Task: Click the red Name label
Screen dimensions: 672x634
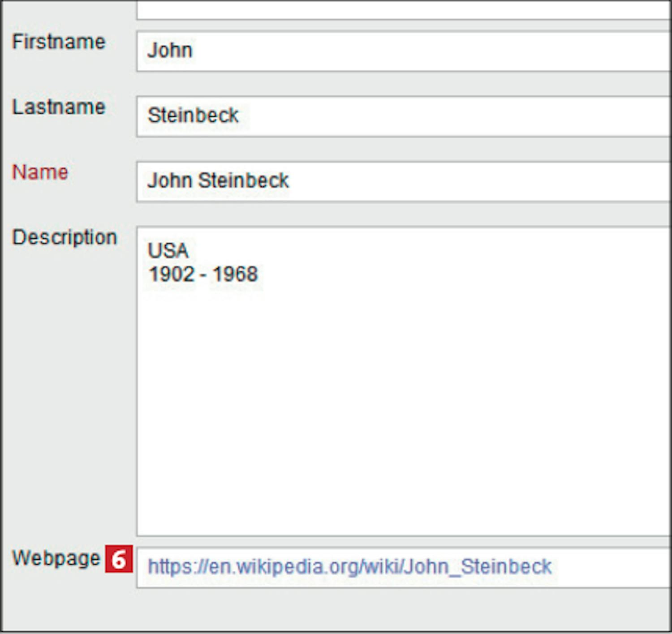Action: [x=40, y=172]
